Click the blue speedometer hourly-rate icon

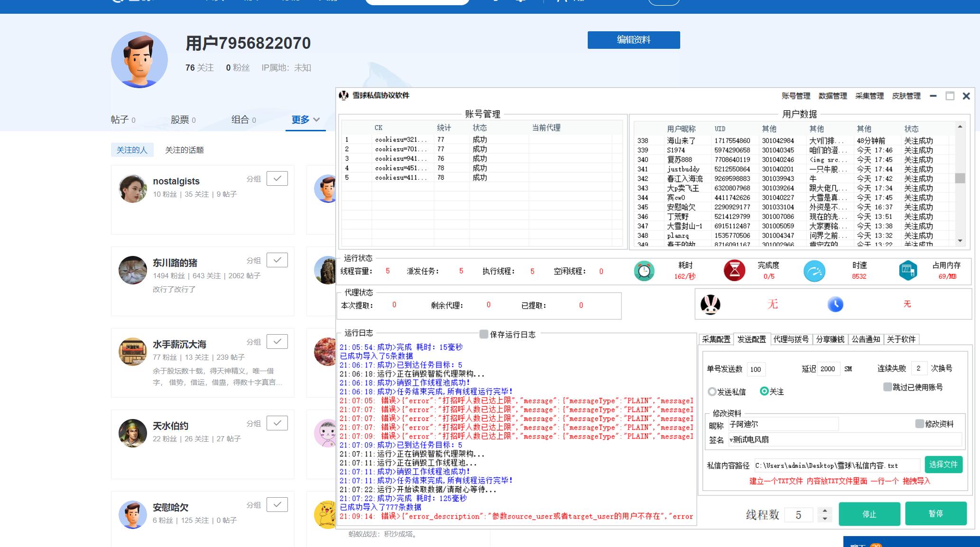point(814,271)
